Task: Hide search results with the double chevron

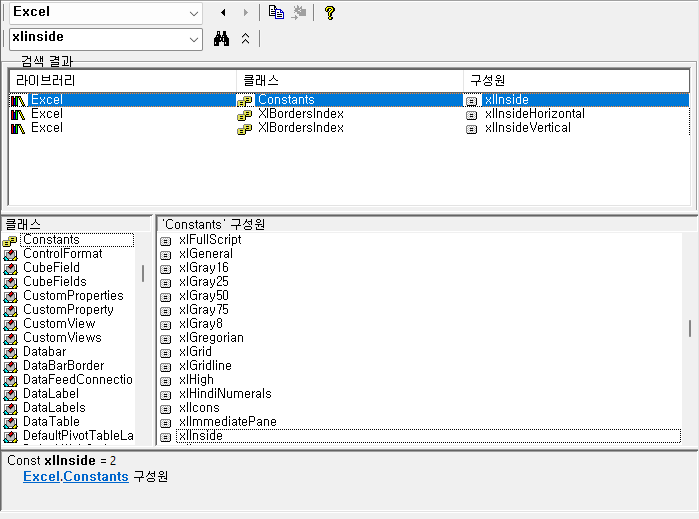Action: [x=245, y=39]
